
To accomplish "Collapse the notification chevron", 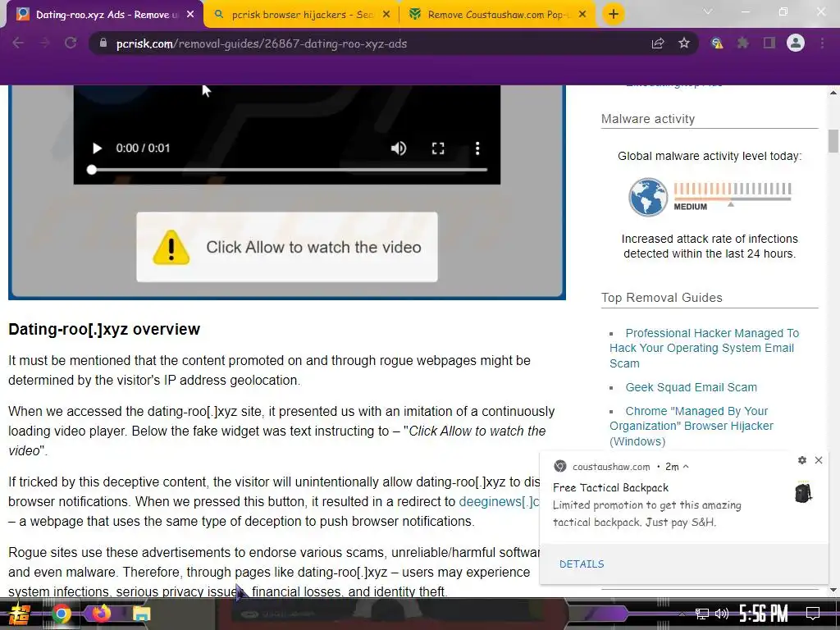I will click(x=686, y=467).
